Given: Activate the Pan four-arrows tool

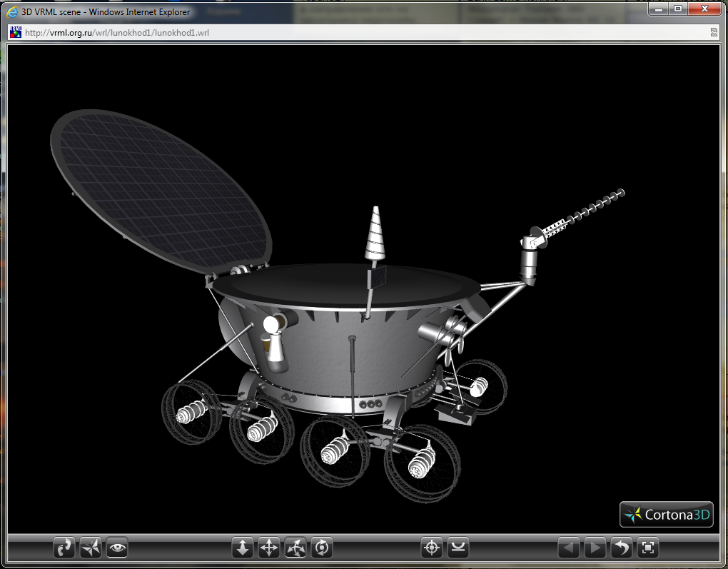Looking at the screenshot, I should click(x=269, y=548).
